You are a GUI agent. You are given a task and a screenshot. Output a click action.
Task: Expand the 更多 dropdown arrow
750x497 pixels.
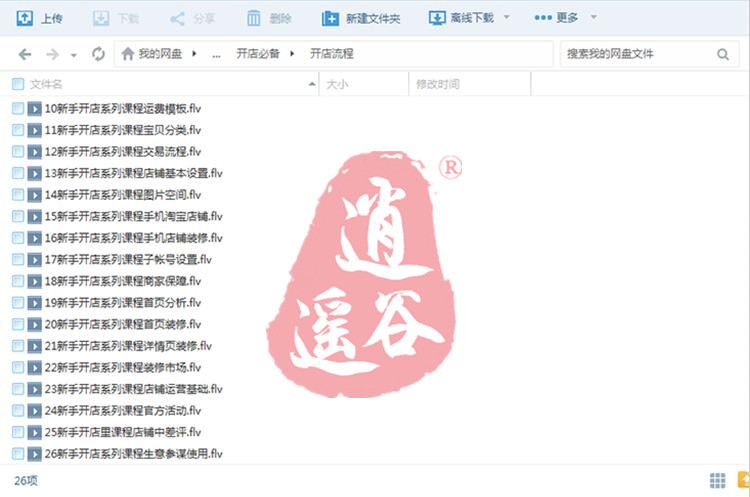594,18
